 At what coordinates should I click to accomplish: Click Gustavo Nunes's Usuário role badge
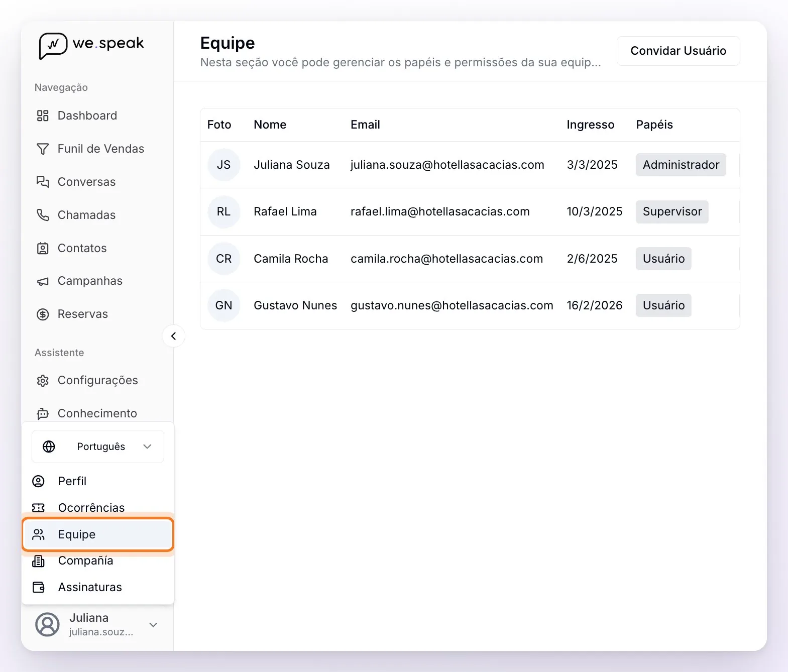click(x=663, y=305)
